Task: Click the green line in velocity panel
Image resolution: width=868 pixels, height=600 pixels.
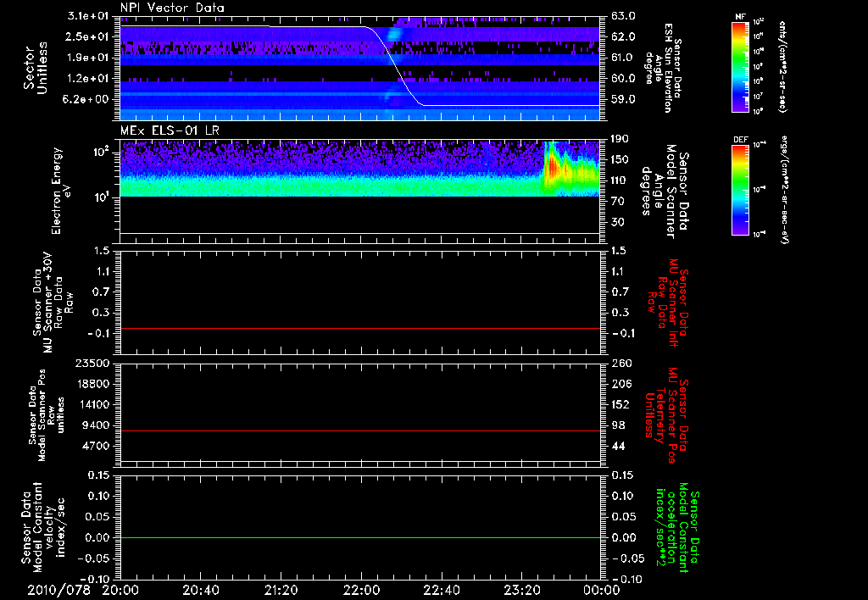Action: 359,537
